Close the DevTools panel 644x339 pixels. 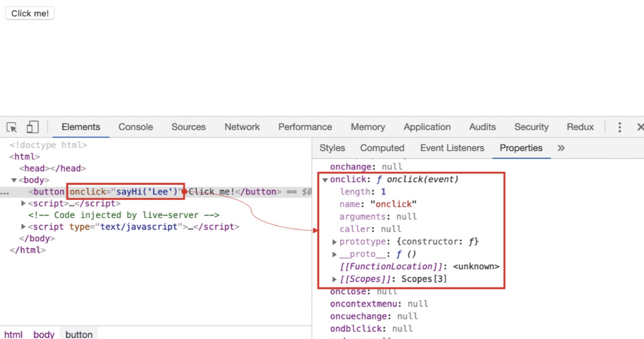pos(639,127)
